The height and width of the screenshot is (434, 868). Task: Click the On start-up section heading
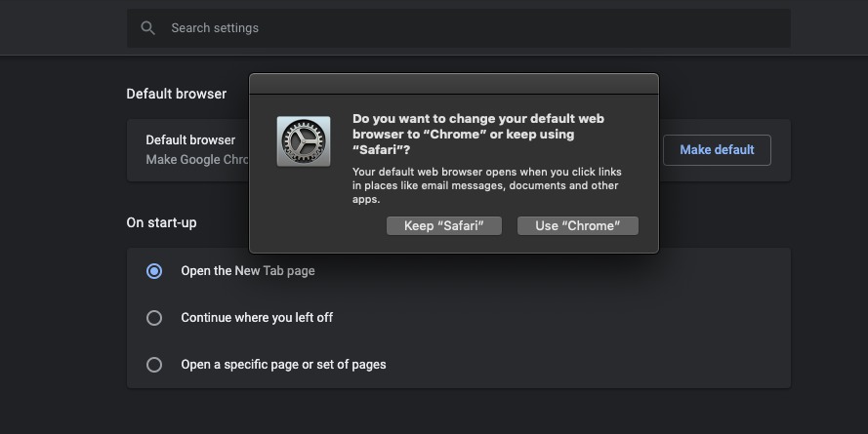161,222
